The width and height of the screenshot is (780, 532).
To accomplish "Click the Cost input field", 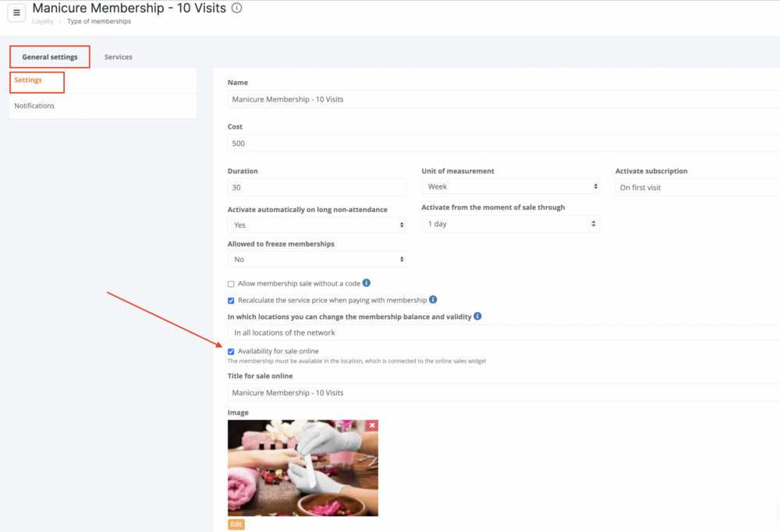I will click(x=503, y=144).
